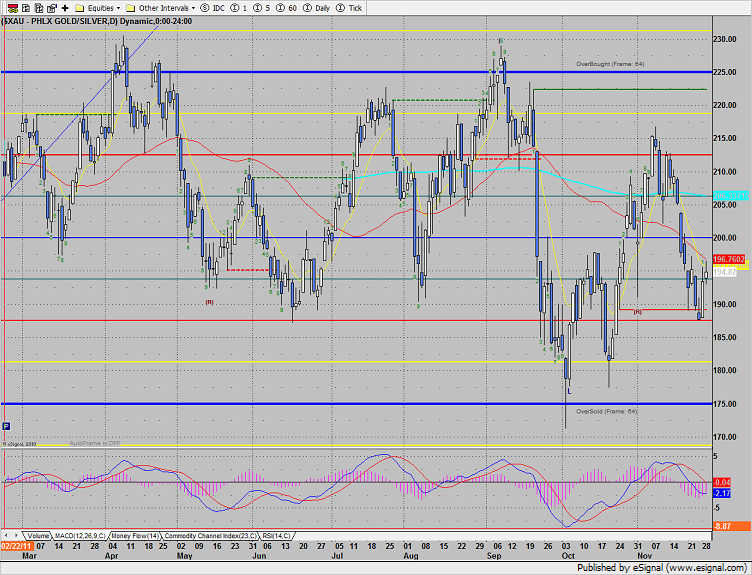This screenshot has width=752, height=575.
Task: Select the Tick interval button
Action: click(x=347, y=7)
